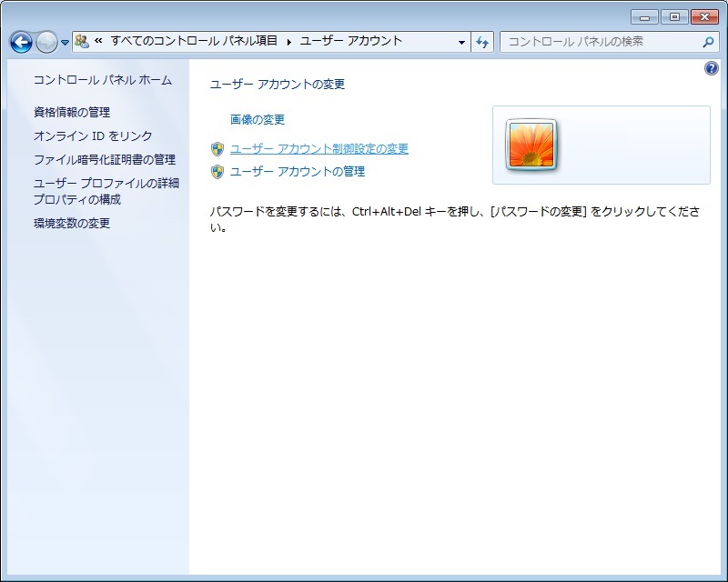Click the ユーザー アカウントの変更 heading

(x=278, y=84)
